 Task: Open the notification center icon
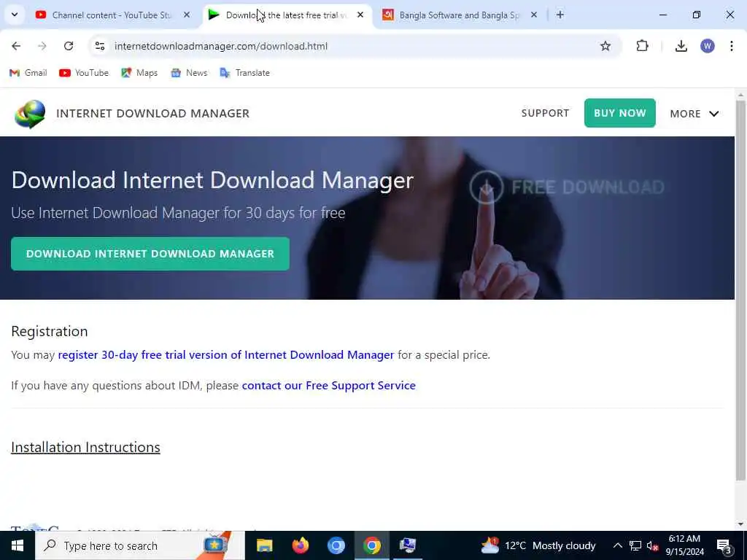point(724,546)
